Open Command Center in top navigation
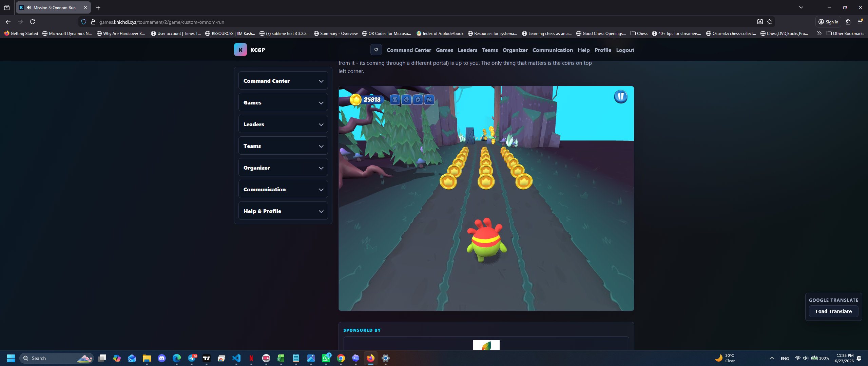The width and height of the screenshot is (868, 366). pos(409,50)
